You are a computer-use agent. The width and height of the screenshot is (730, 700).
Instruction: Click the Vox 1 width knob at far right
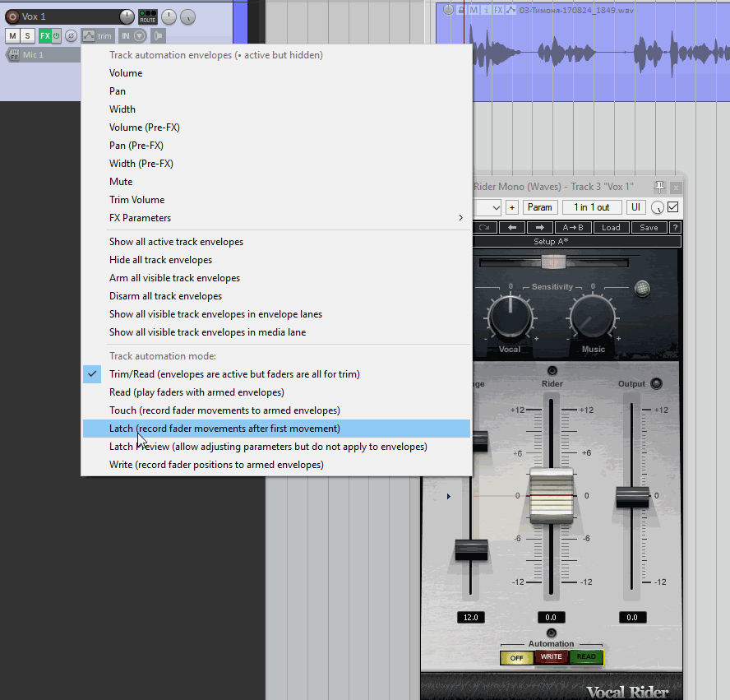pyautogui.click(x=187, y=17)
